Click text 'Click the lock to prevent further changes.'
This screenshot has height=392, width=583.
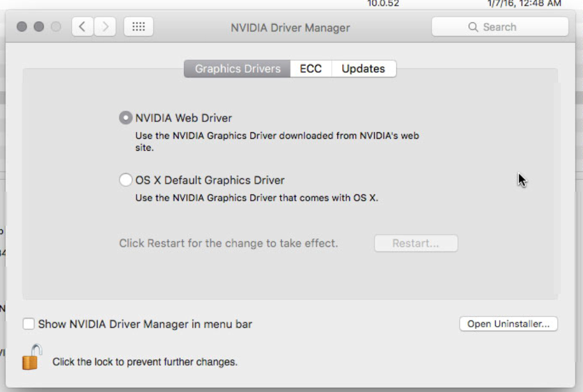coord(145,362)
